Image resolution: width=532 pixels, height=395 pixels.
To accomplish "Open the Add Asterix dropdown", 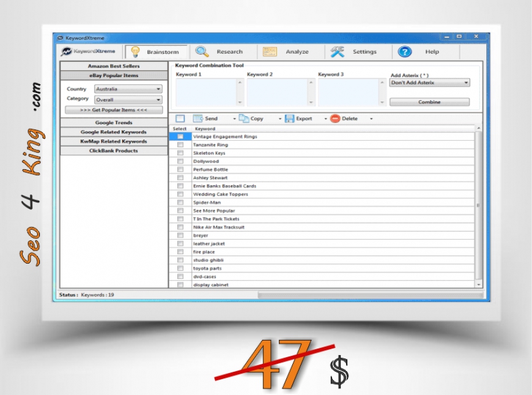I will coord(429,83).
